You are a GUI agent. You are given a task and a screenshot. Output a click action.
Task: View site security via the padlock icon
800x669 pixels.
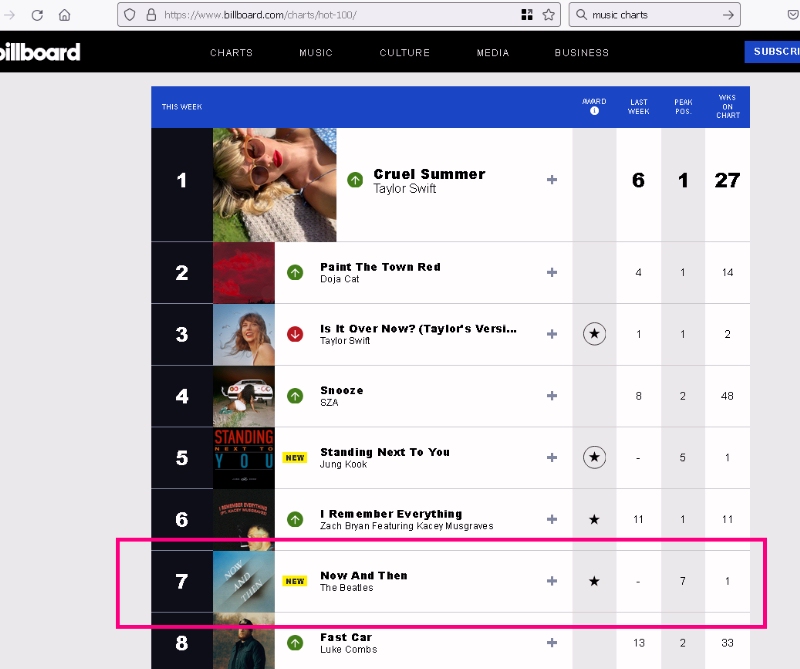tap(151, 15)
